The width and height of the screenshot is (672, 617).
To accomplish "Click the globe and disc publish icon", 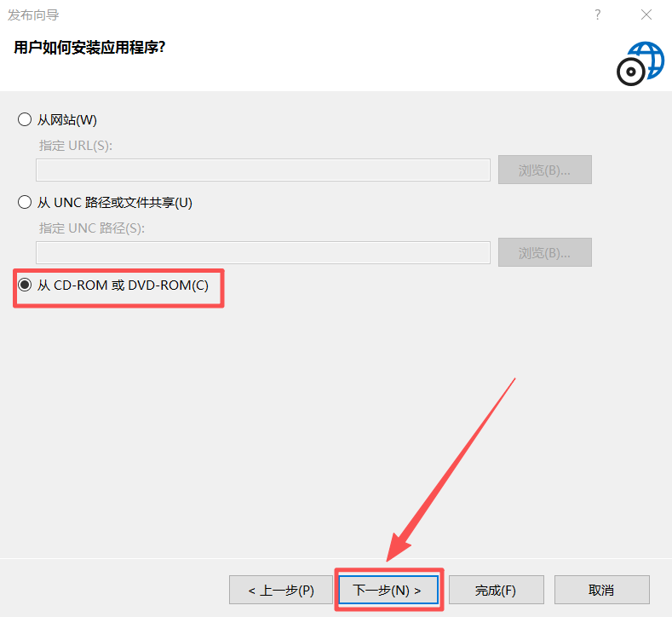I will (640, 63).
